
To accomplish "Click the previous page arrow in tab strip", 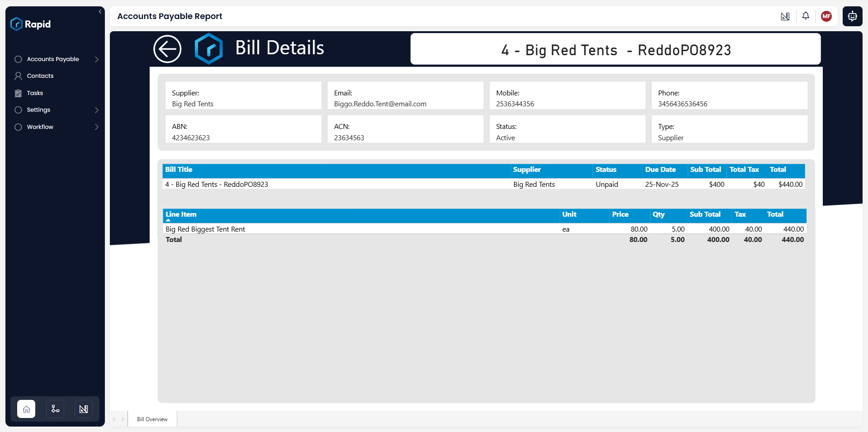I will (114, 419).
